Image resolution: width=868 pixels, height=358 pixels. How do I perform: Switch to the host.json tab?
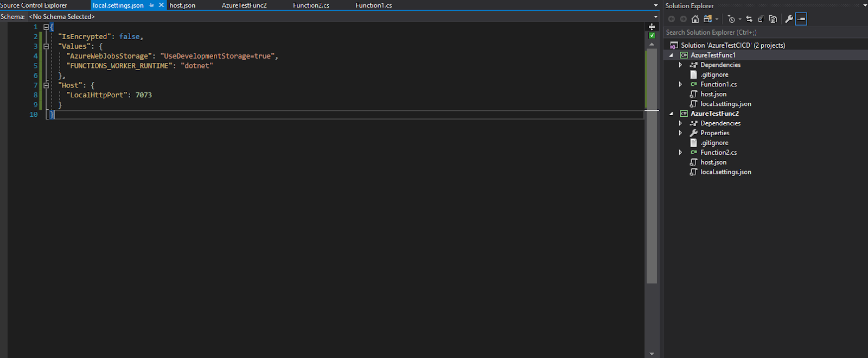point(182,5)
